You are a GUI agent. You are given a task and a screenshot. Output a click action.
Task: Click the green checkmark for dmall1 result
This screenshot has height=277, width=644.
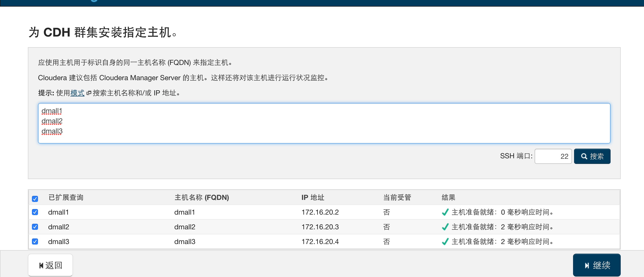pyautogui.click(x=445, y=212)
